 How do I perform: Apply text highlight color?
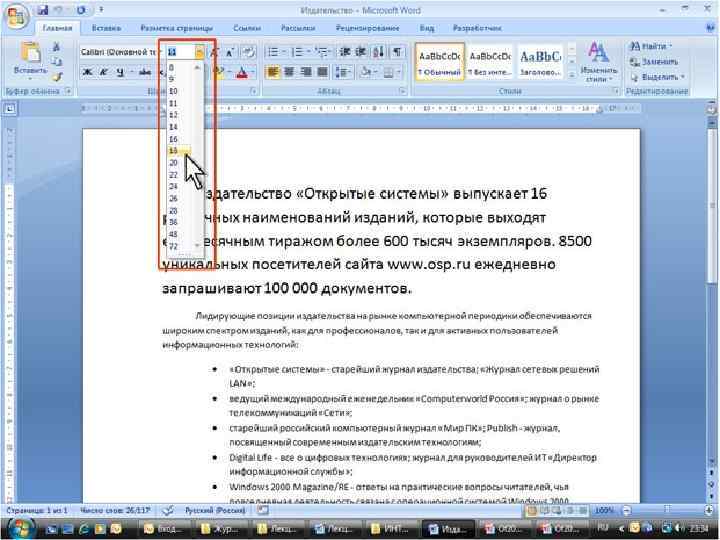[220, 72]
